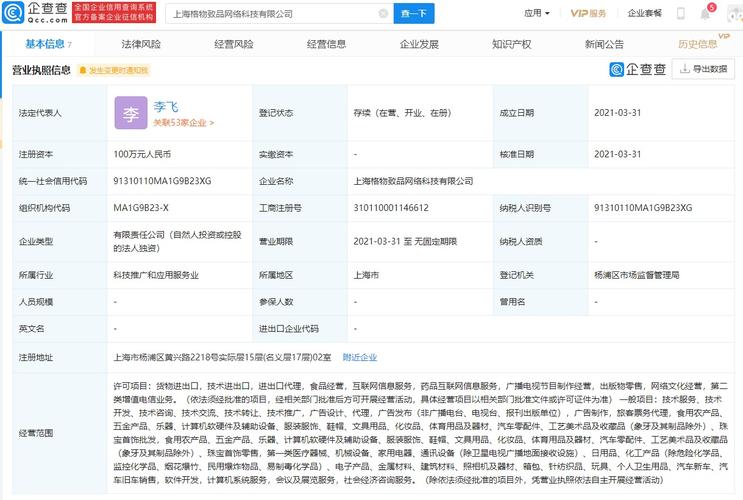Open notifications bell icon

(x=706, y=13)
